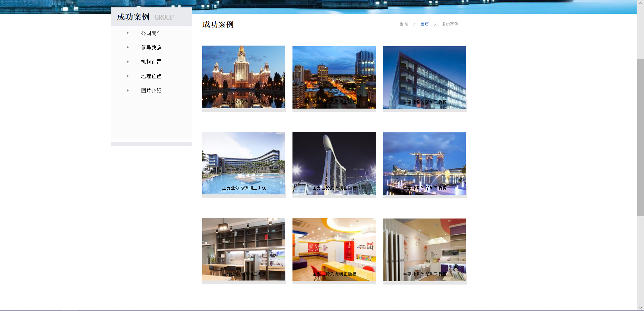This screenshot has height=311, width=644.
Task: Open Marina Bay Sands tower night thumbnail
Action: pos(334,163)
